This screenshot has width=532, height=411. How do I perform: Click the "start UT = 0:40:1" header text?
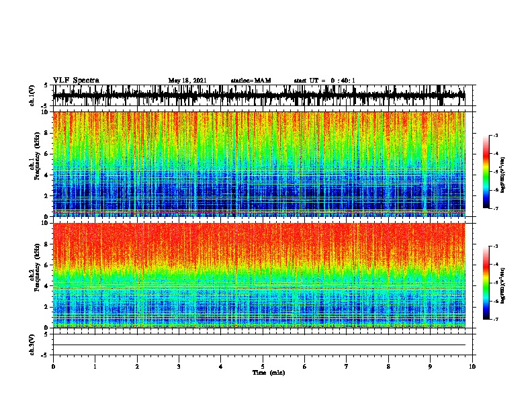click(x=324, y=81)
